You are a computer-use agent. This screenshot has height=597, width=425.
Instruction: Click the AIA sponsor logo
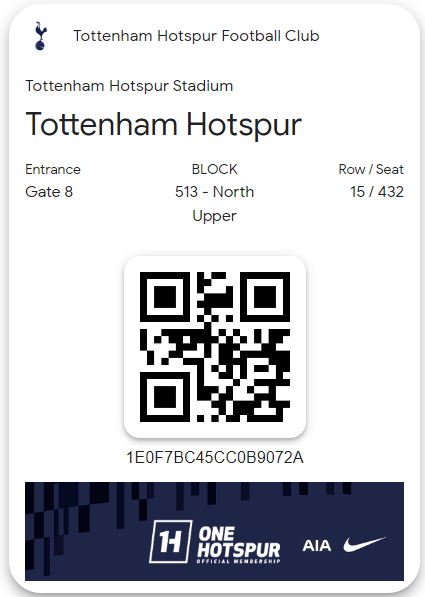(x=317, y=546)
